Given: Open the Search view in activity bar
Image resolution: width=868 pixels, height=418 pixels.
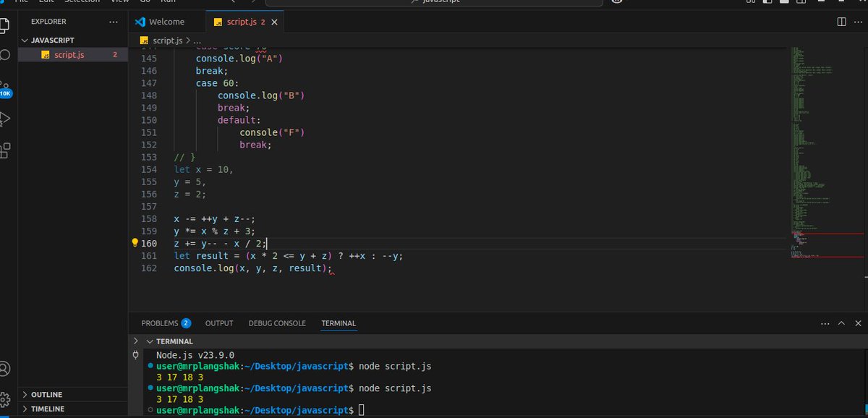Looking at the screenshot, I should (x=5, y=55).
